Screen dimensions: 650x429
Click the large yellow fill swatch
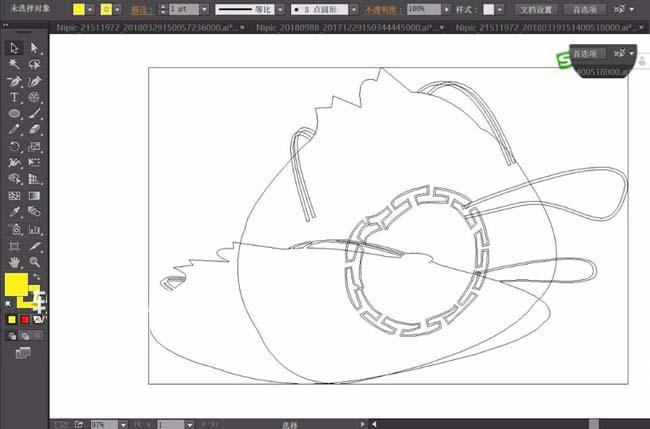pos(16,284)
